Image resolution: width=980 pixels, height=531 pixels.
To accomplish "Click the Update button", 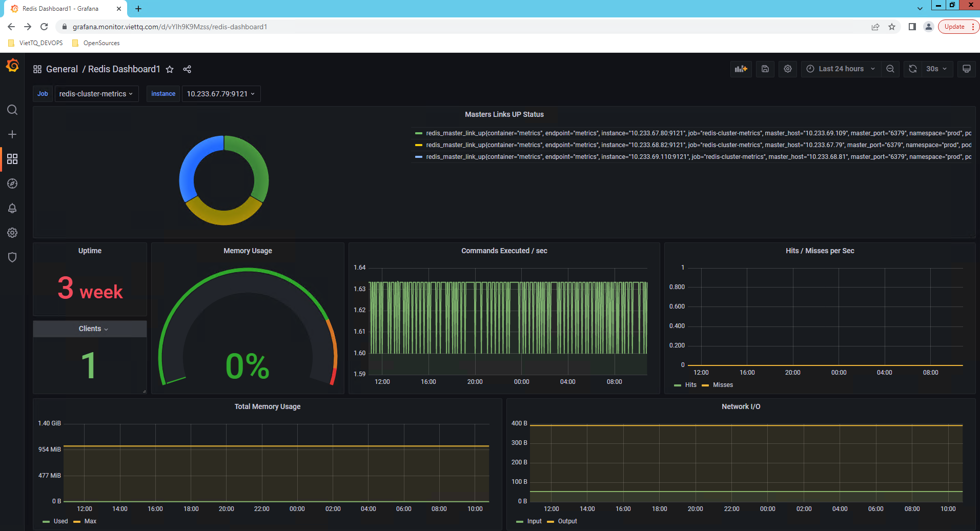I will click(954, 26).
